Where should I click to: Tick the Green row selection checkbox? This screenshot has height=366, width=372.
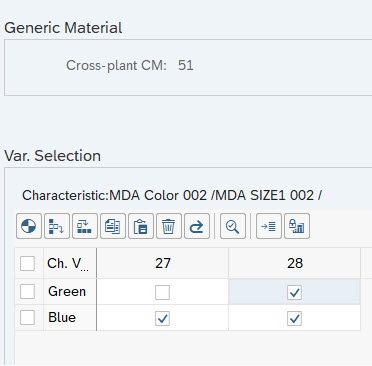(x=27, y=291)
